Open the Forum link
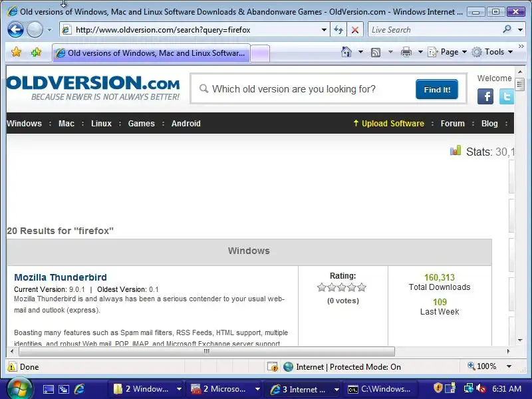The height and width of the screenshot is (399, 532). tap(453, 124)
